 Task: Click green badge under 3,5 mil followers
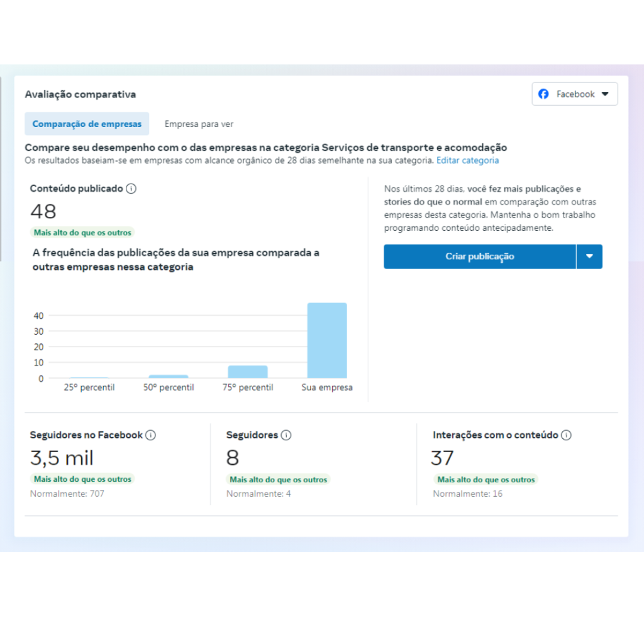82,479
